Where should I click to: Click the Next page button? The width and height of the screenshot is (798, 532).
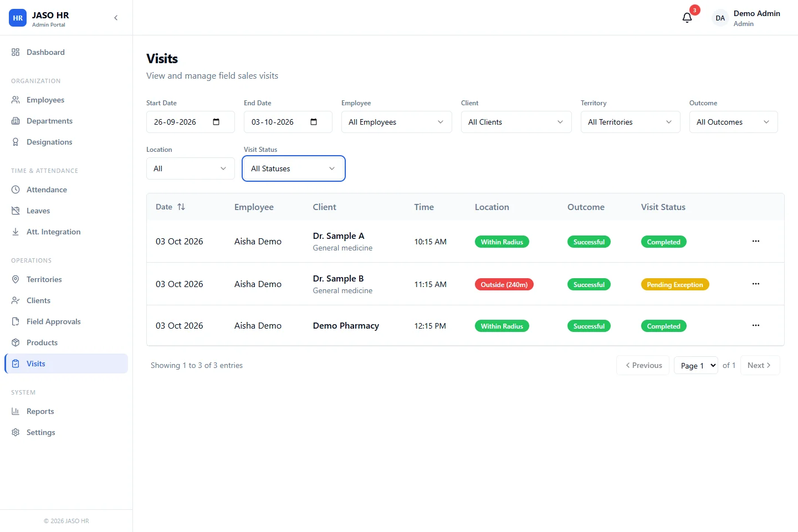[x=760, y=365]
